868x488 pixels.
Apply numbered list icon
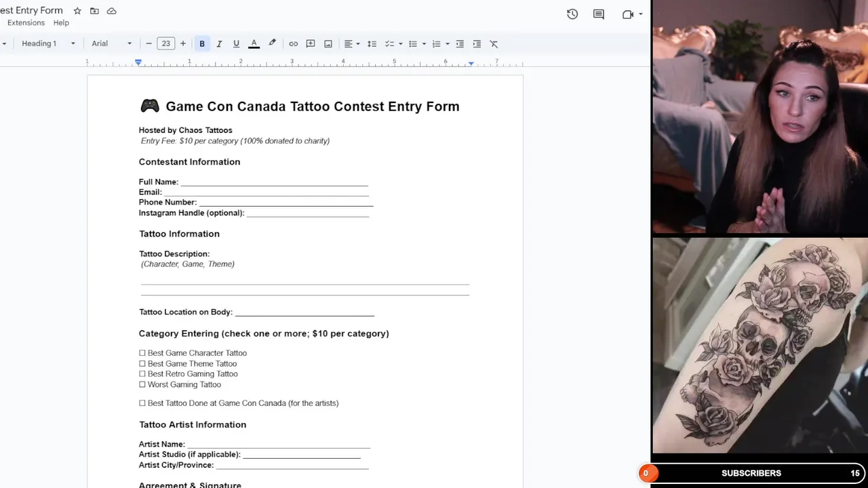[x=436, y=43]
